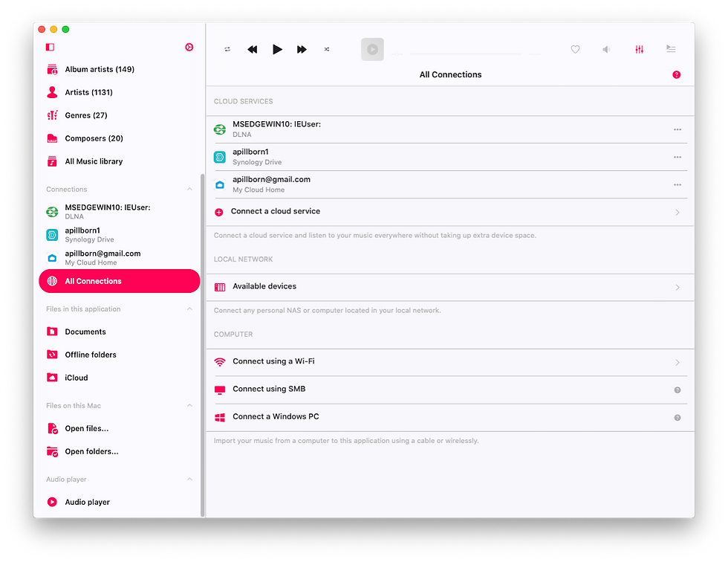Open apillborn1 Synology Drive row in main list
The height and width of the screenshot is (562, 728).
450,157
